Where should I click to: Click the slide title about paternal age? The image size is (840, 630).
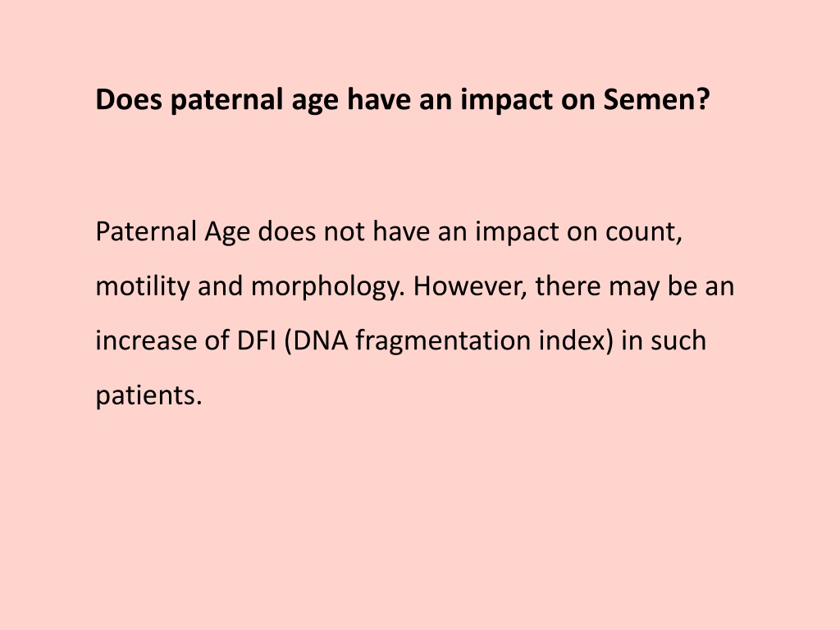tap(402, 100)
